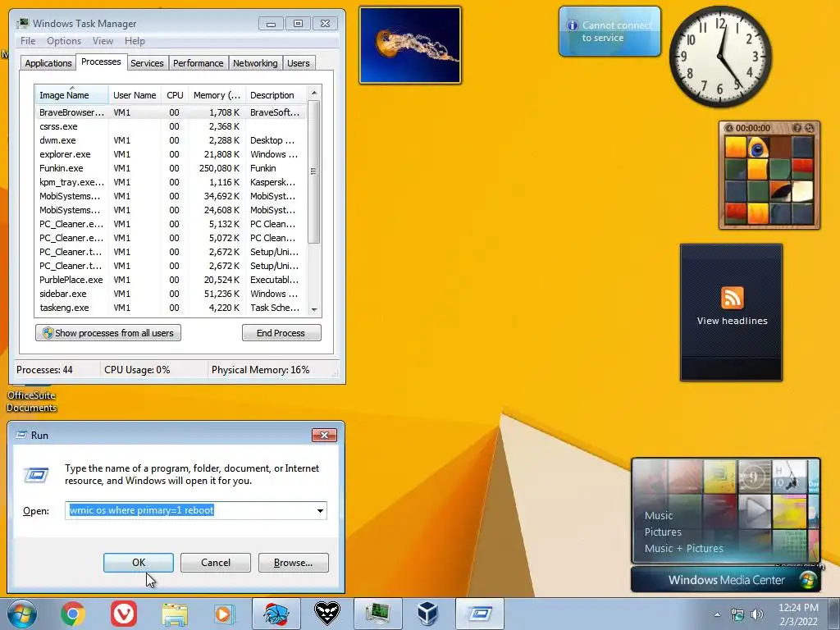Click process list scroll down arrow

[x=314, y=309]
